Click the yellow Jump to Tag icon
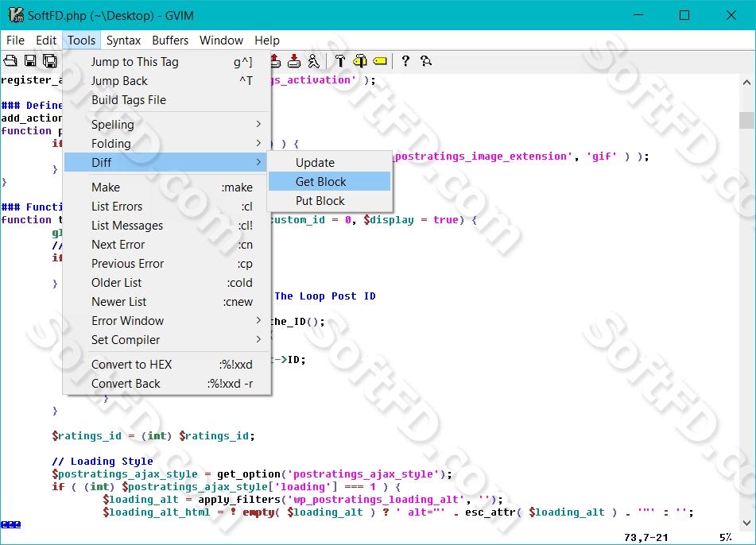Screen dimensions: 756x545 coord(380,60)
